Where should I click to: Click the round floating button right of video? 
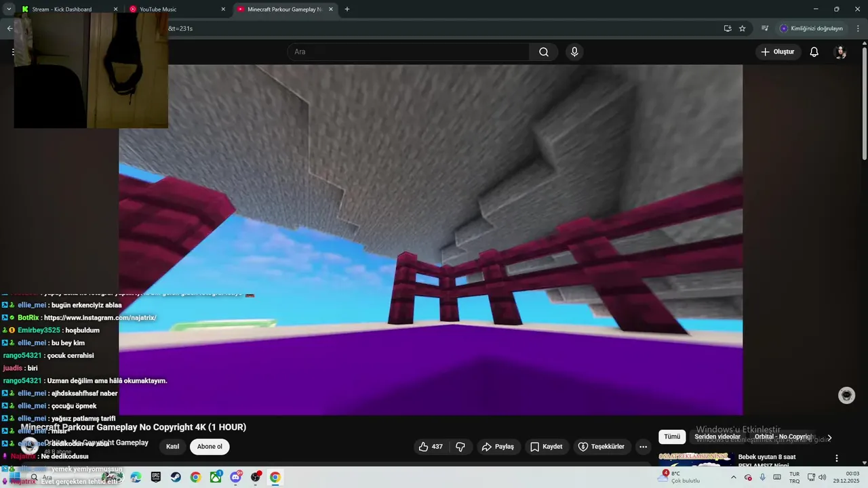846,396
